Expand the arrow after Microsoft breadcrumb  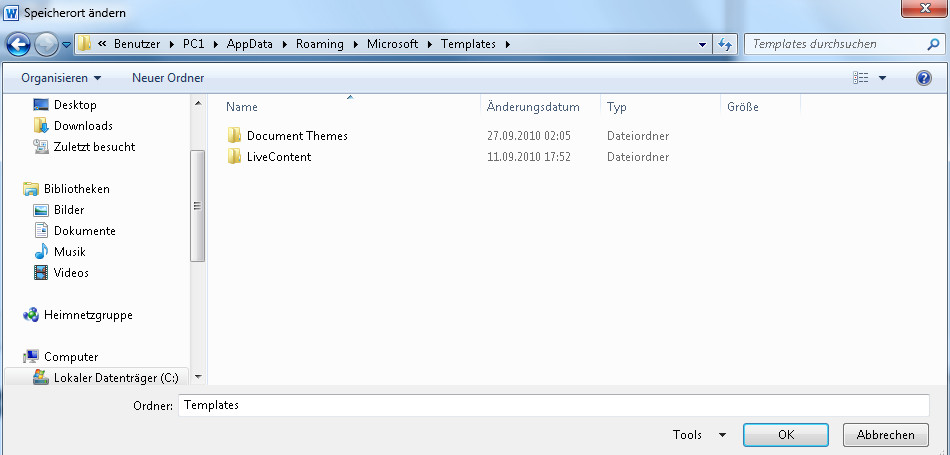coord(430,44)
